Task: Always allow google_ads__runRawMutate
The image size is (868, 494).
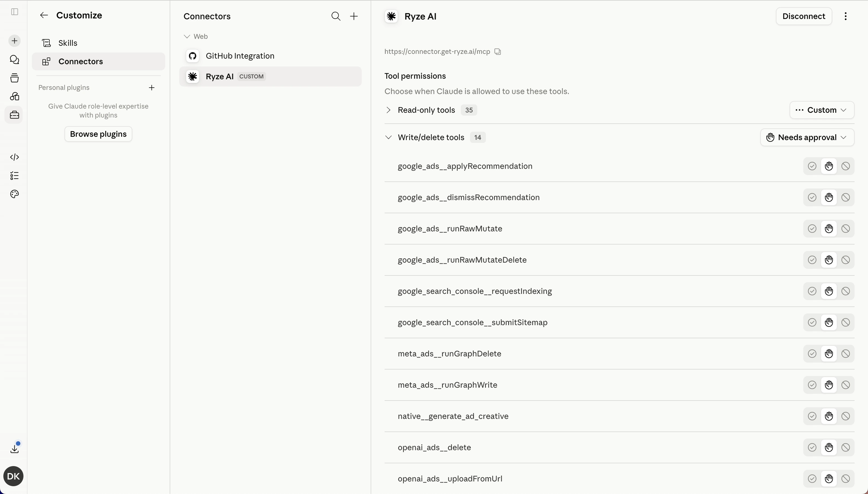Action: coord(812,229)
